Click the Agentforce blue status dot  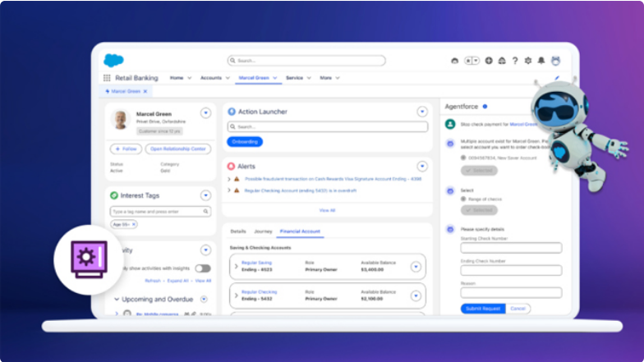click(x=485, y=107)
